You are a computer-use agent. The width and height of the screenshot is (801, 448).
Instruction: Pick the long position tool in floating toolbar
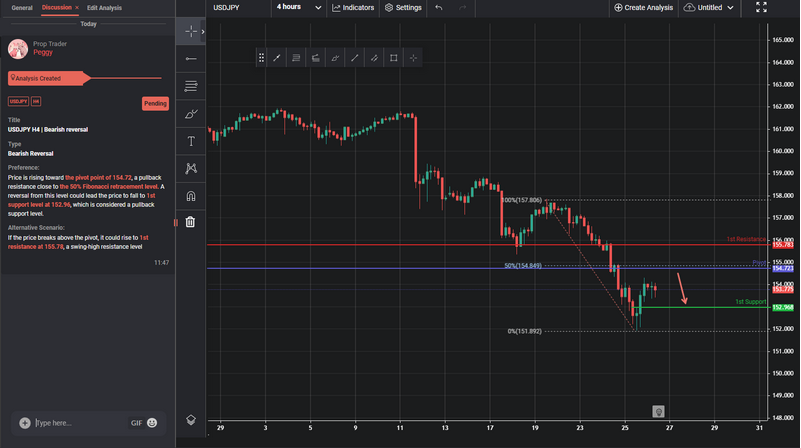coord(316,58)
